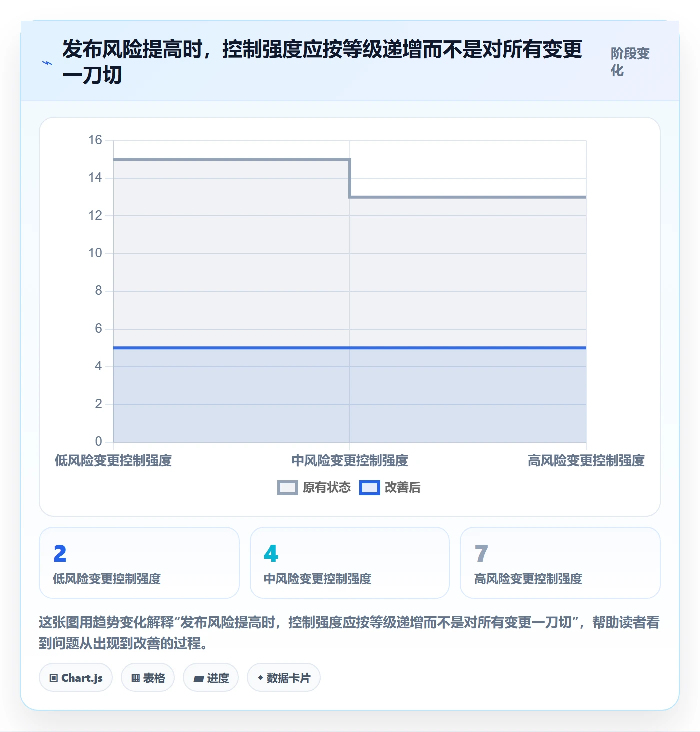Click the 中风险变更控制强度 x-axis label
Viewport: 700px width, 732px height.
click(350, 460)
